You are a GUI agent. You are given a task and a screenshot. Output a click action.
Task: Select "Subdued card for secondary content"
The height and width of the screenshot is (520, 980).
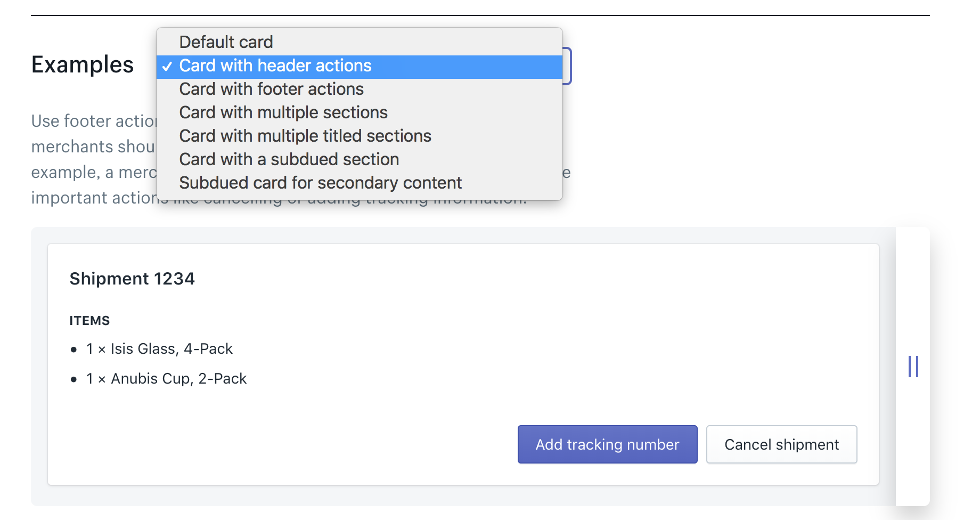click(x=320, y=182)
